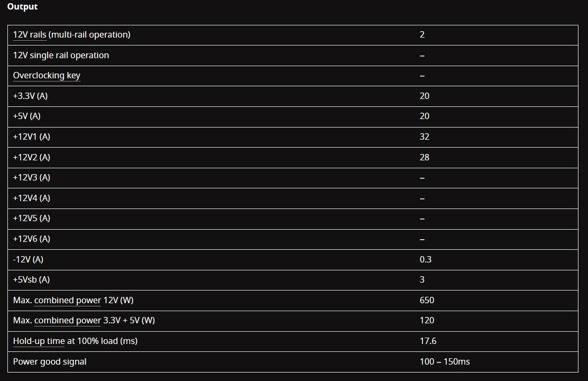Click the "+5Vsb (A)" row label

[x=31, y=280]
